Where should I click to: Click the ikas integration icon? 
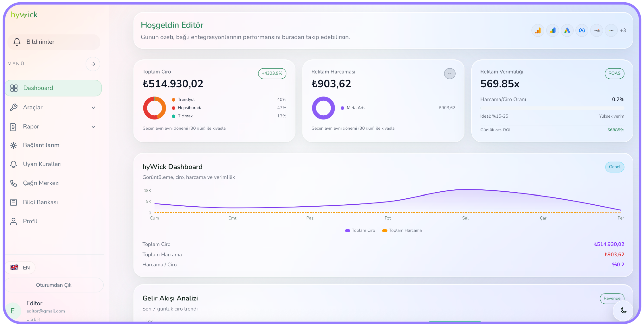[x=611, y=30]
